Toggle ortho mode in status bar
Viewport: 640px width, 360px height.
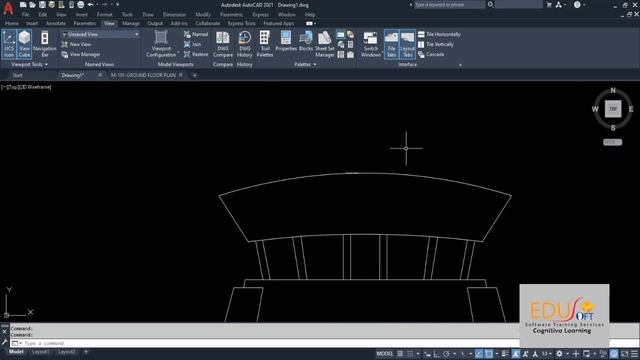tap(437, 354)
